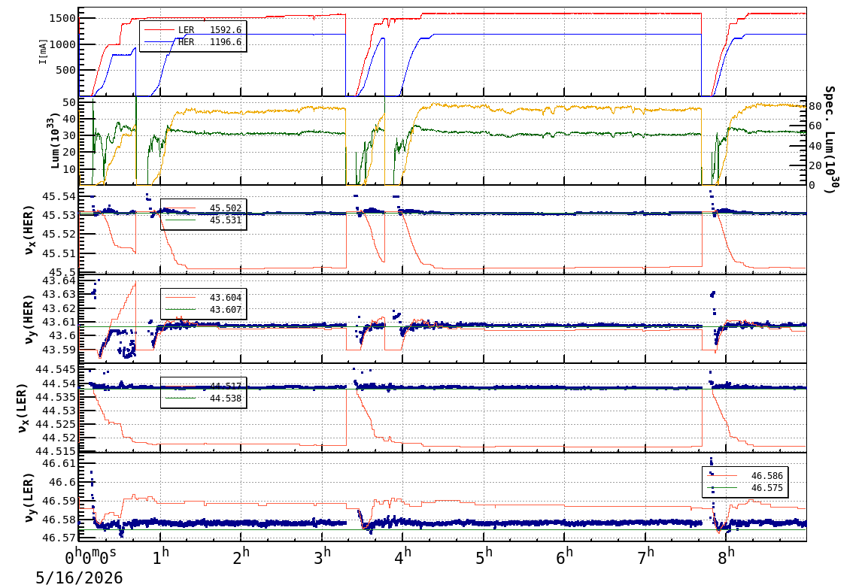Click the 46.59 tick on the νy(LER) axis
Screen dimensions: 868x588
(x=59, y=502)
